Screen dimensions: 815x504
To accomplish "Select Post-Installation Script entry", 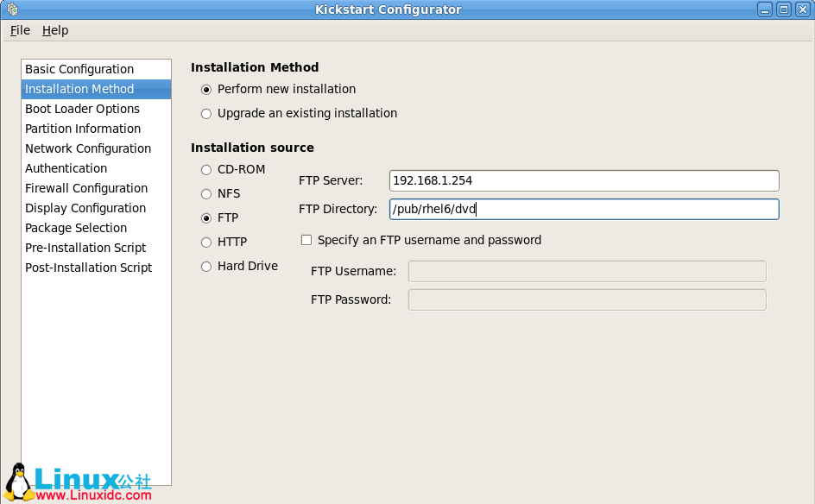I will 96,268.
